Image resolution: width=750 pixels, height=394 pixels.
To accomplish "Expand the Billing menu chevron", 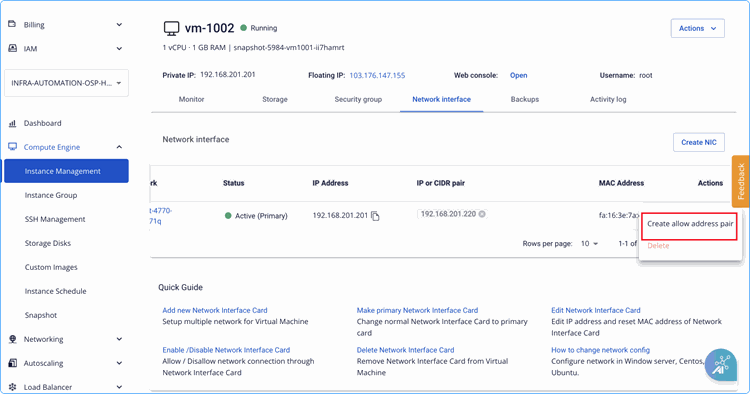I will pos(119,24).
